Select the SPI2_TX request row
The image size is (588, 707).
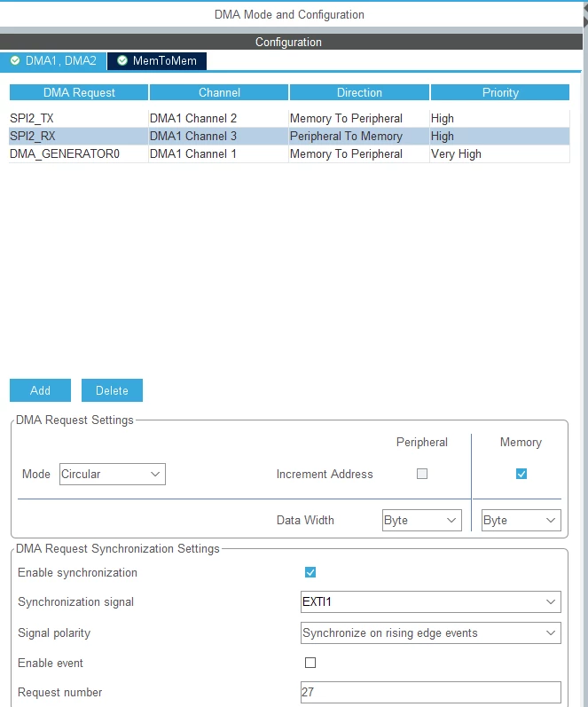(289, 119)
